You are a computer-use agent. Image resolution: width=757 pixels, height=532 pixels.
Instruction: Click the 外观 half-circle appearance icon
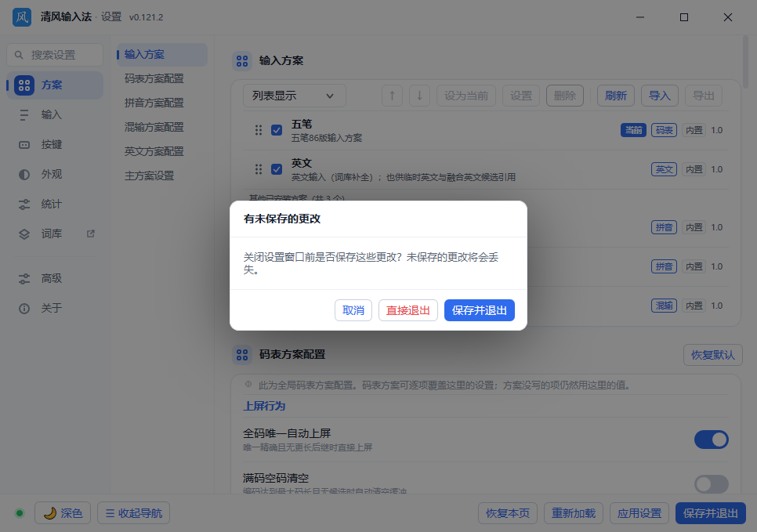point(24,175)
